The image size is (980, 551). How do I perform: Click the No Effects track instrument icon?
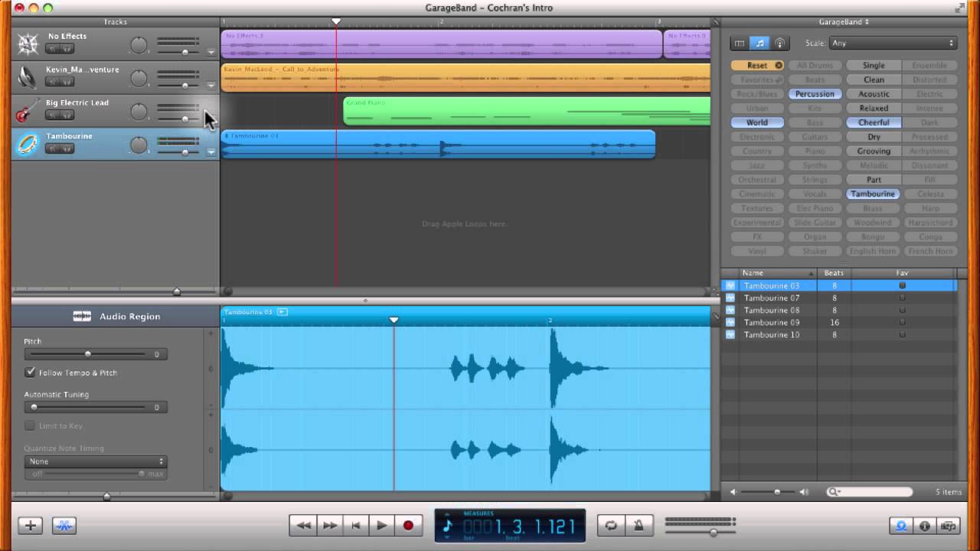coord(28,44)
